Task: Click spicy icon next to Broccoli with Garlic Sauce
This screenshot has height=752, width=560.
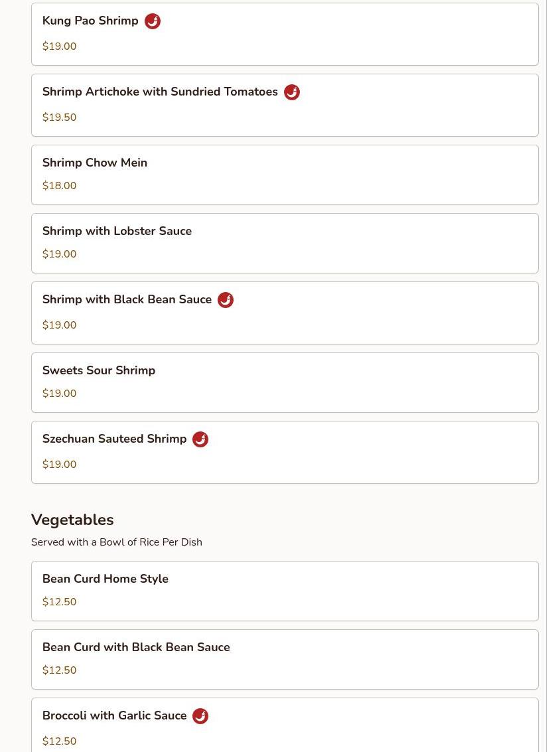Action: (200, 716)
